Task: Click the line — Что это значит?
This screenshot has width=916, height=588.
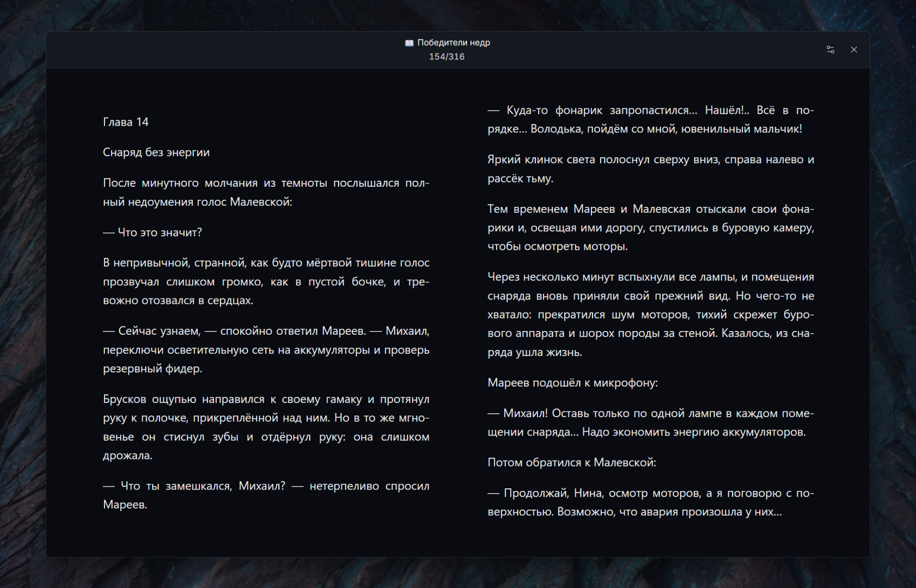Action: [x=152, y=232]
